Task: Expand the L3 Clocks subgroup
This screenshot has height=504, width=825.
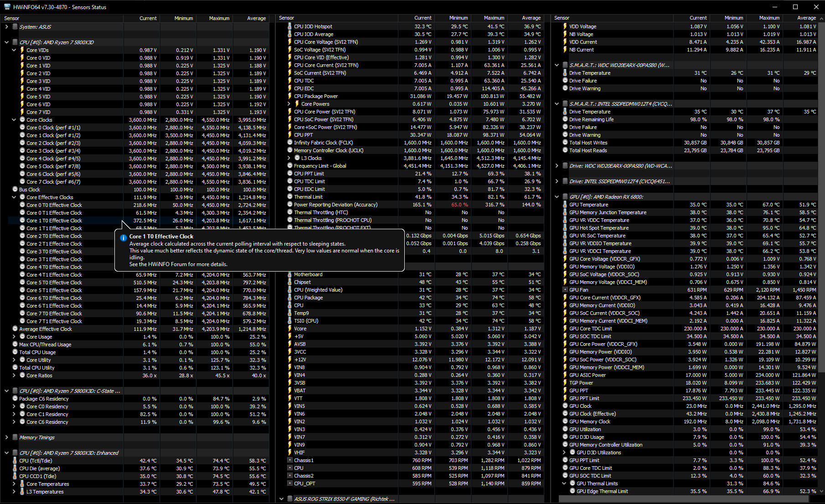Action: pyautogui.click(x=289, y=158)
